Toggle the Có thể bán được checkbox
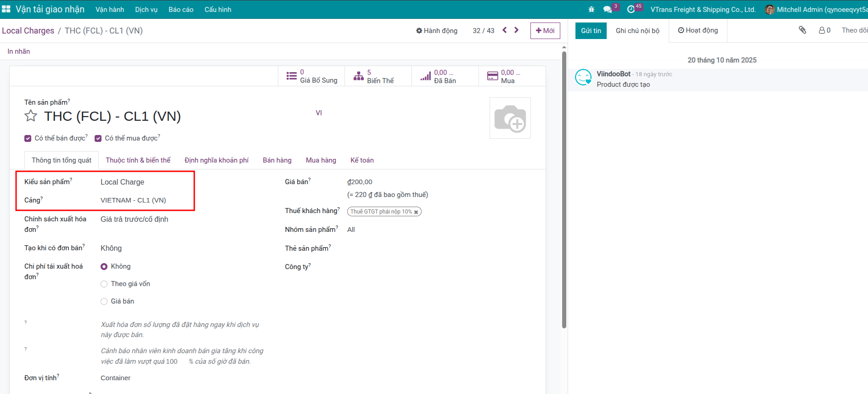The image size is (868, 394). [28, 138]
